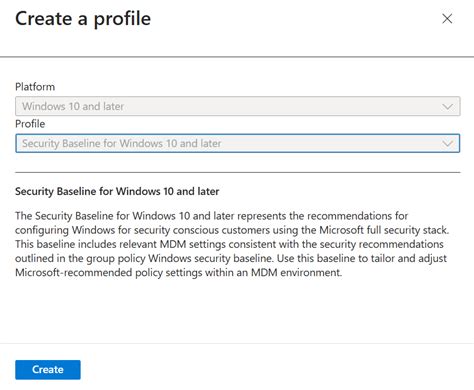
Task: Open the Platform dropdown
Action: pyautogui.click(x=238, y=106)
